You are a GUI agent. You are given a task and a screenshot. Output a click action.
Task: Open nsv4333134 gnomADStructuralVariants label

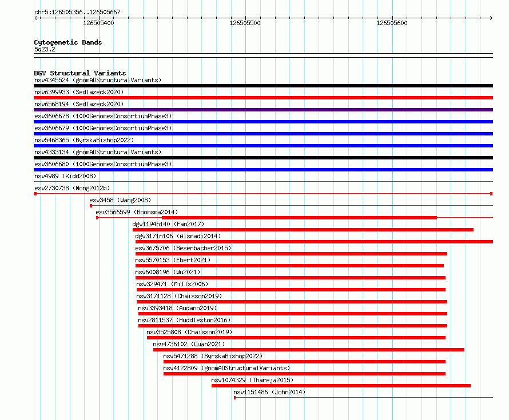(x=98, y=152)
